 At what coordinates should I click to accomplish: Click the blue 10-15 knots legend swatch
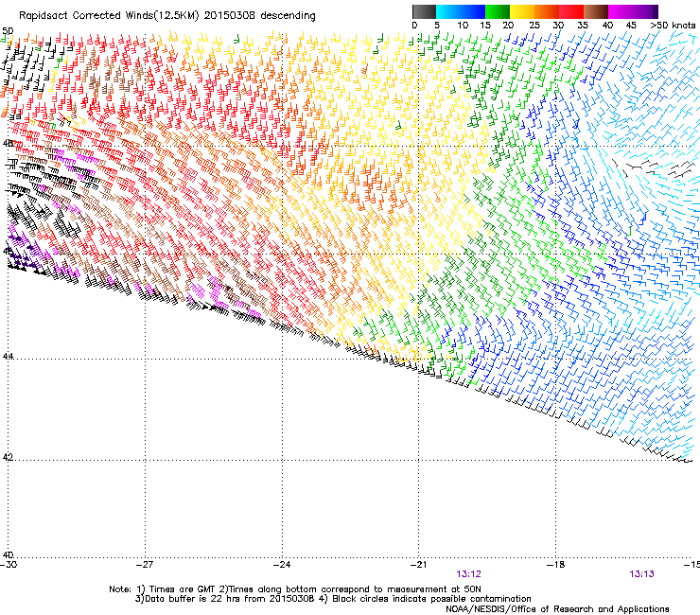click(x=472, y=11)
